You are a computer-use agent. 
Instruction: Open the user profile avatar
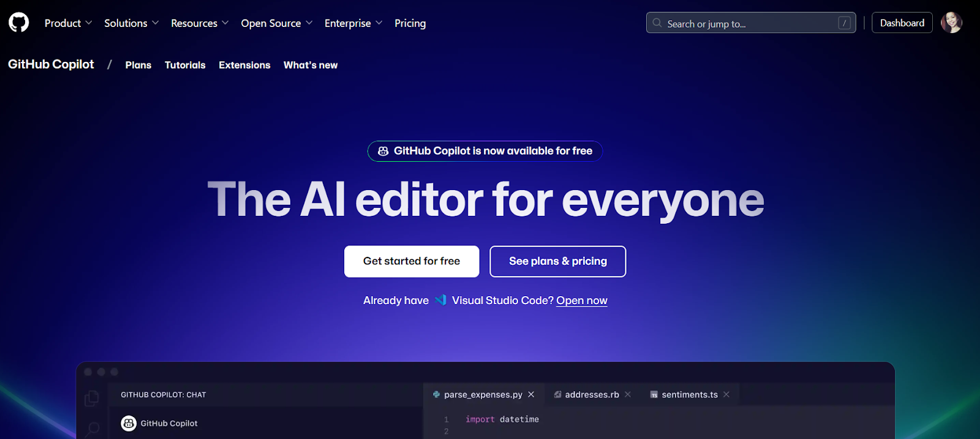(951, 23)
